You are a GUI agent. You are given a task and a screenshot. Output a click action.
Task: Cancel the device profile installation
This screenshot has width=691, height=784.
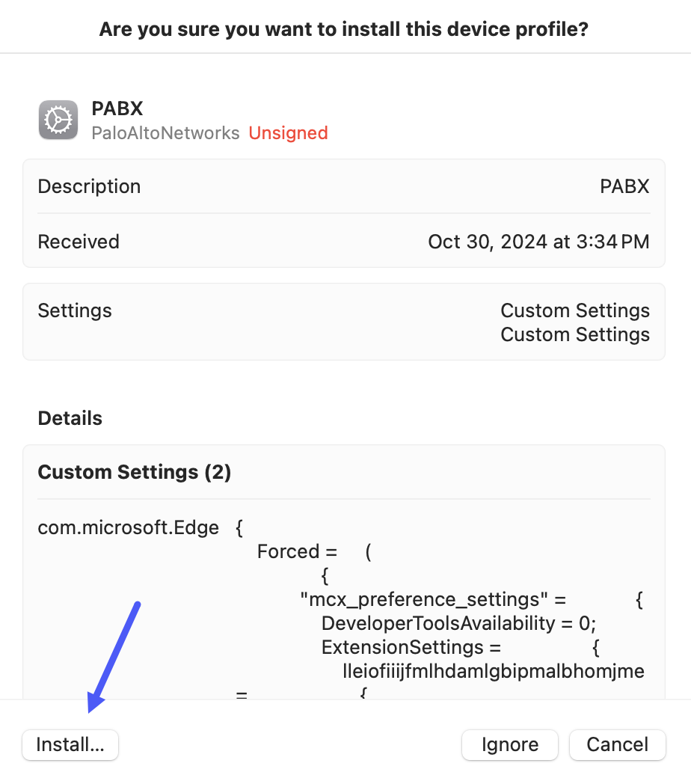pyautogui.click(x=617, y=744)
